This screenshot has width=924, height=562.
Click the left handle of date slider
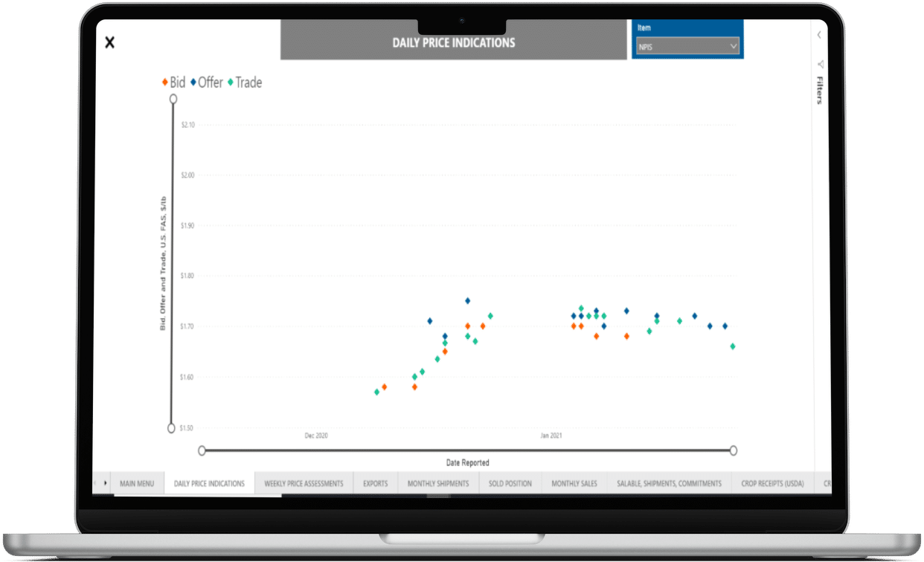click(202, 450)
